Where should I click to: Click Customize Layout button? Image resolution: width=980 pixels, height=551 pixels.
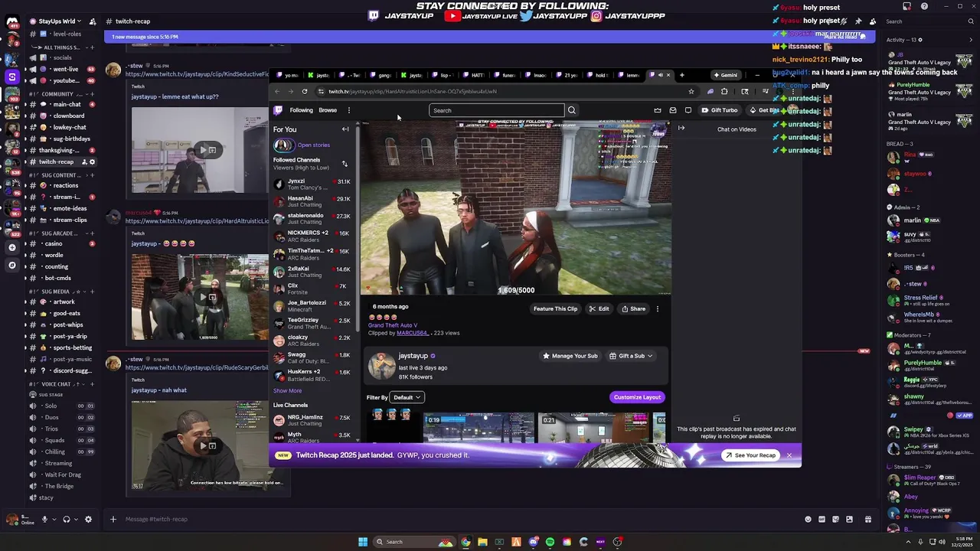click(x=637, y=397)
